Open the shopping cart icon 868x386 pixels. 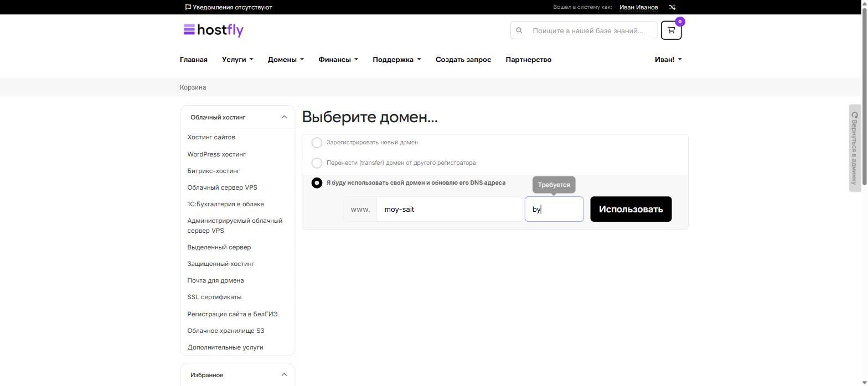tap(671, 30)
